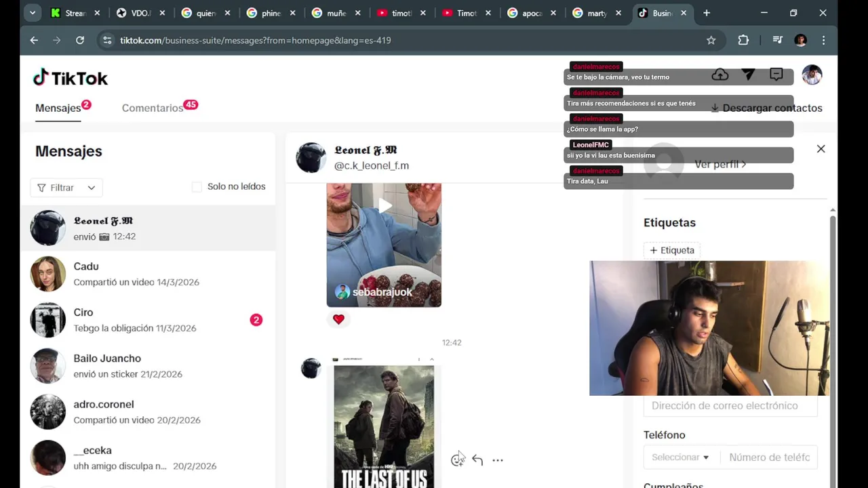
Task: Switch to the quien browser tab
Action: tap(205, 13)
